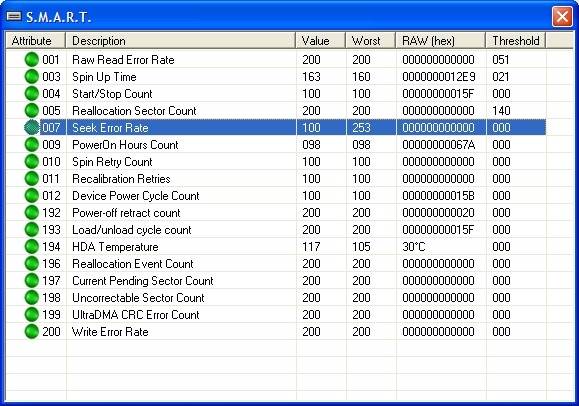This screenshot has height=406, width=579.
Task: Select the PowerOn Hours Count row
Action: coord(276,144)
